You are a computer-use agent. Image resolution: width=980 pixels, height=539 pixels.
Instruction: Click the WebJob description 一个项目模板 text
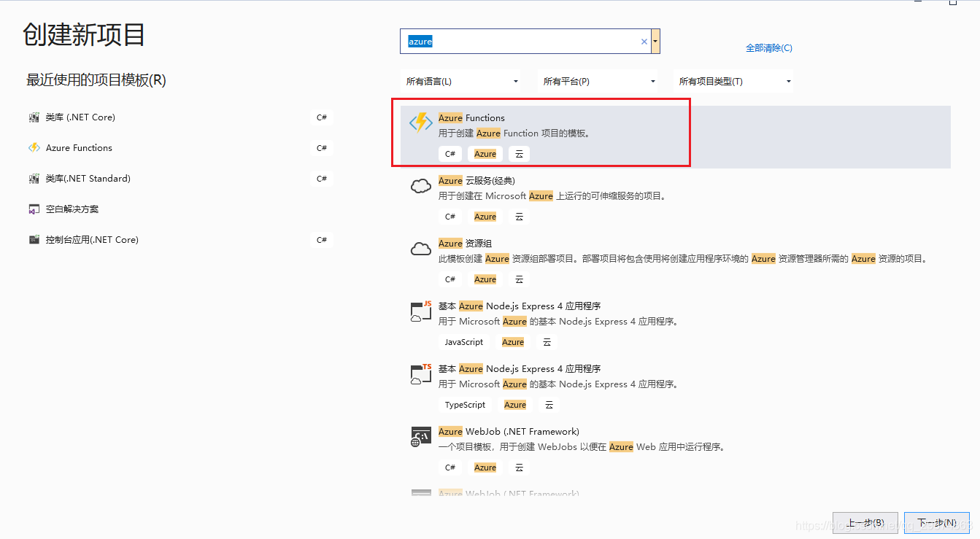pos(582,447)
